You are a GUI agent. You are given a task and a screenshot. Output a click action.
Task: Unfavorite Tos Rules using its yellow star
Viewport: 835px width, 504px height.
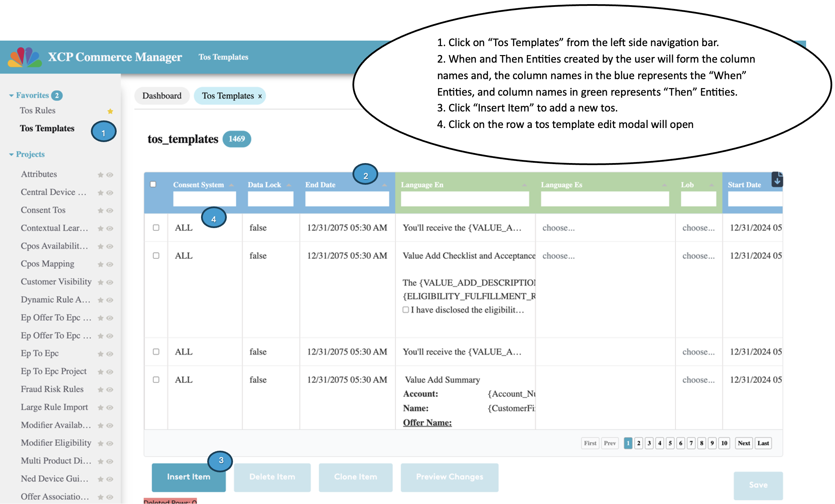110,111
